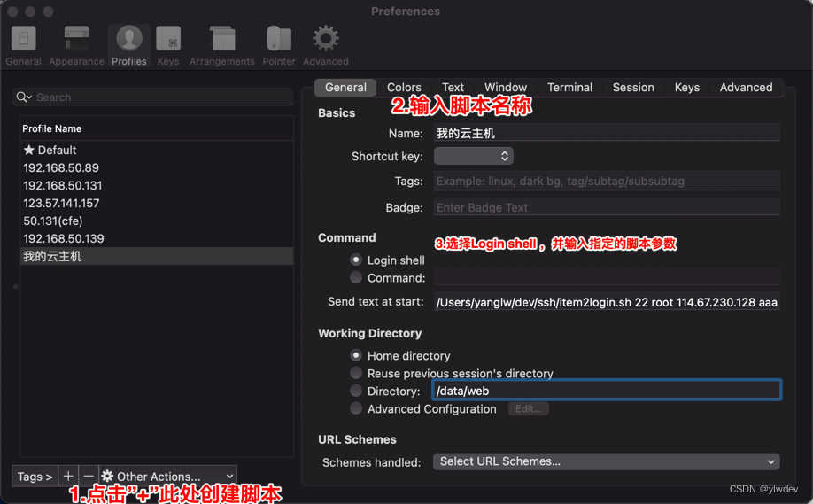
Task: Click the minus icon to remove profile
Action: point(89,476)
